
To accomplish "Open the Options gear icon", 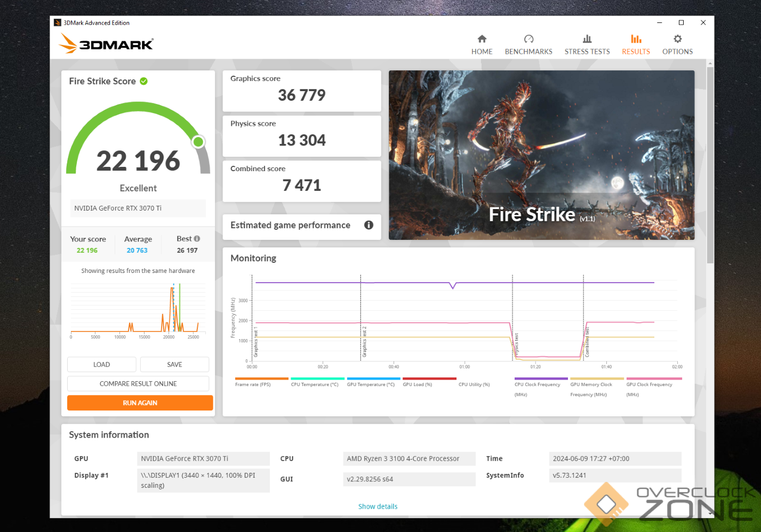I will coord(677,39).
